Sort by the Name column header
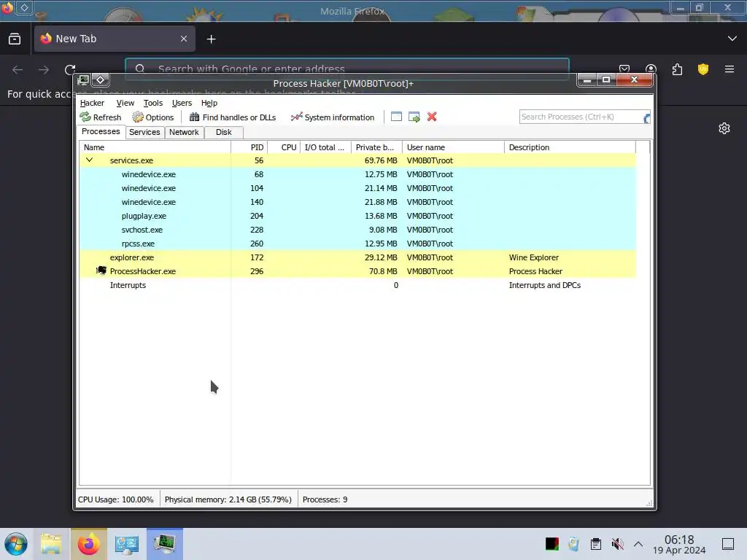Viewport: 747px width, 560px height. 155,147
